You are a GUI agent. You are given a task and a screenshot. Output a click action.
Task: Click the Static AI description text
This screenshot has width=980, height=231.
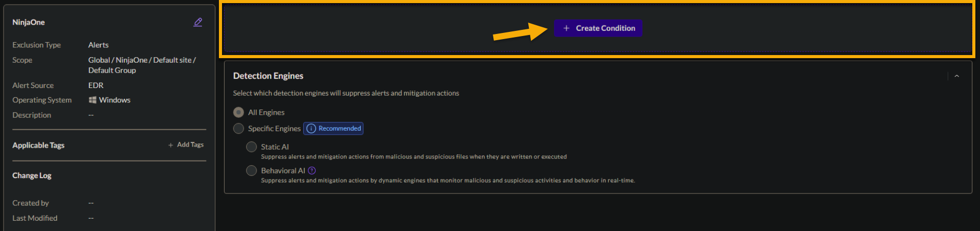(414, 157)
